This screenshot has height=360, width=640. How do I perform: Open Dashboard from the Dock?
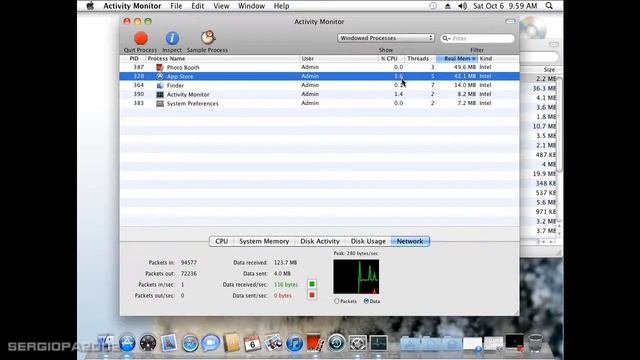tap(148, 343)
